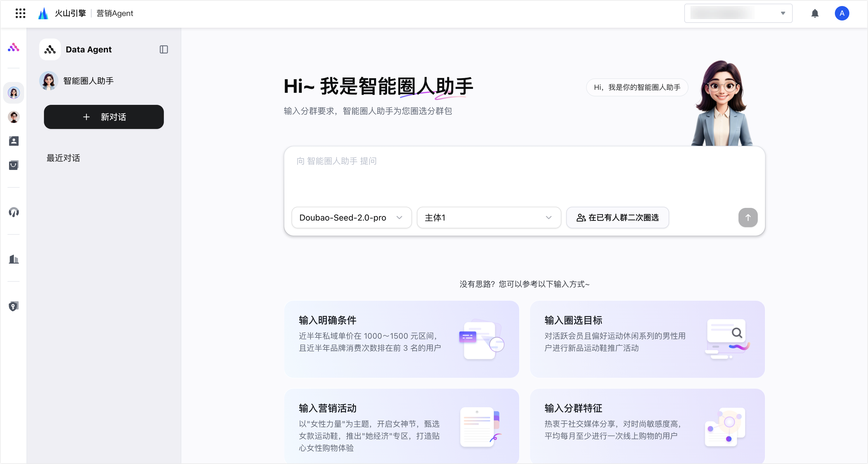This screenshot has width=868, height=464.
Task: Expand the blurred account selector dropdown
Action: pos(738,14)
